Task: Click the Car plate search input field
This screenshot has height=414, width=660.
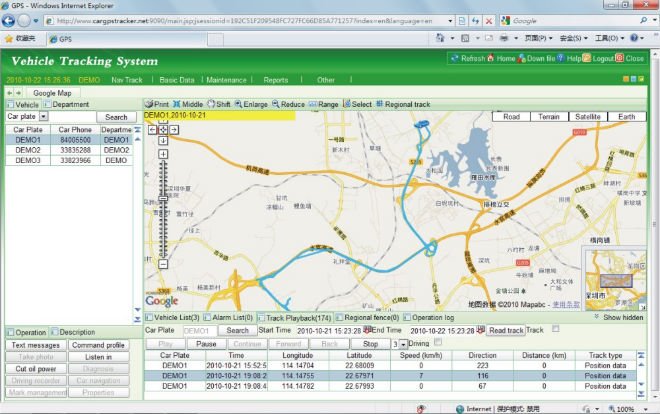Action: point(72,117)
